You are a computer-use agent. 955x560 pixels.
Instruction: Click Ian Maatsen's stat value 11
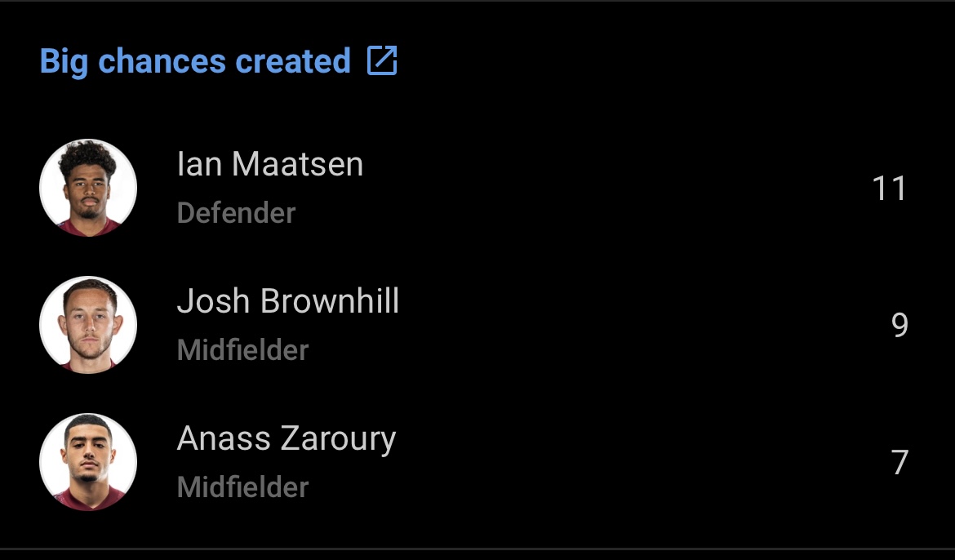click(x=889, y=189)
